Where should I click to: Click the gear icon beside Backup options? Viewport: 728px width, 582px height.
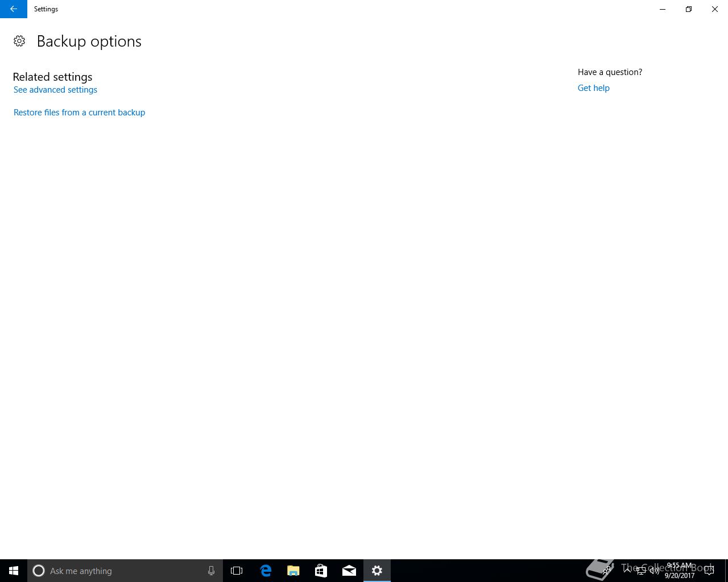(19, 41)
